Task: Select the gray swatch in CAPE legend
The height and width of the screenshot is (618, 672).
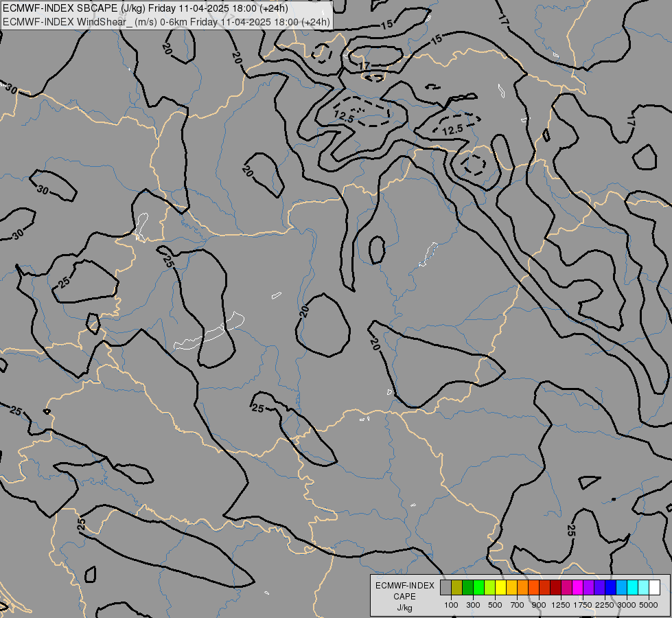Action: pyautogui.click(x=445, y=588)
